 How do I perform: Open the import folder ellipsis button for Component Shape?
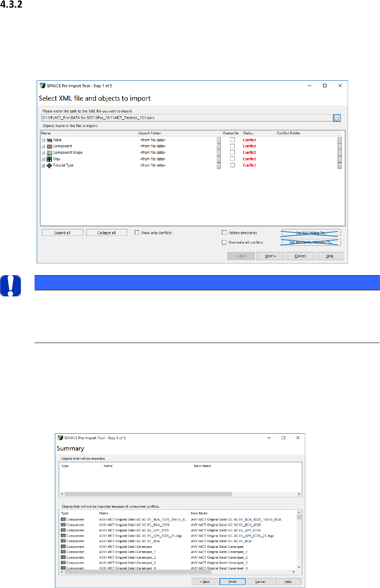pos(218,153)
